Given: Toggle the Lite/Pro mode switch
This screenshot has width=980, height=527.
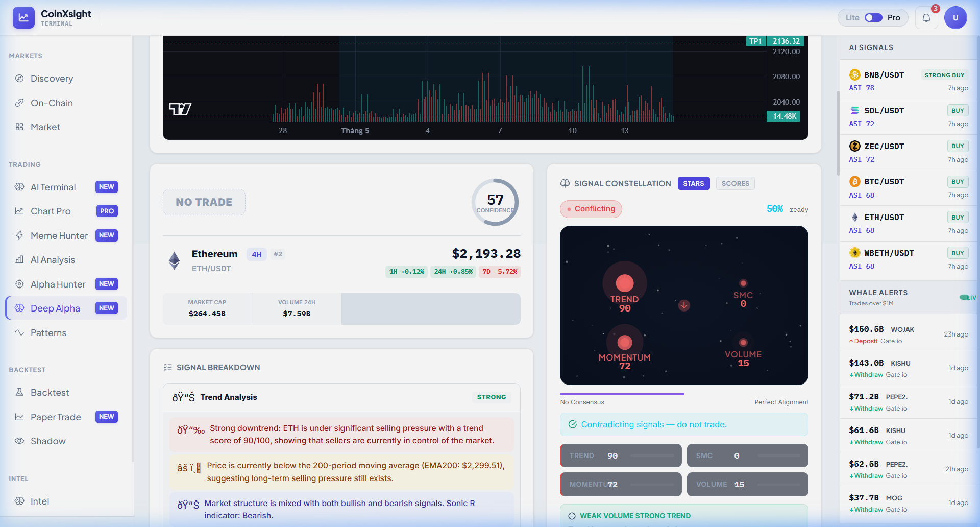Looking at the screenshot, I should (x=873, y=18).
